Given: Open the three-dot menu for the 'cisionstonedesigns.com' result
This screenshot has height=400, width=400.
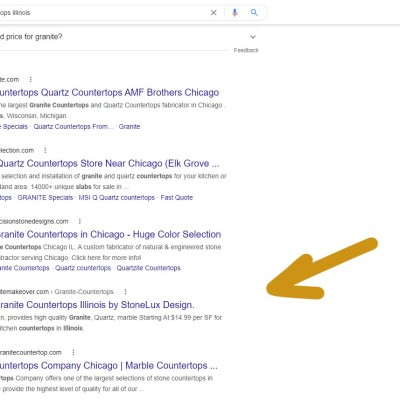Looking at the screenshot, I should 80,221.
